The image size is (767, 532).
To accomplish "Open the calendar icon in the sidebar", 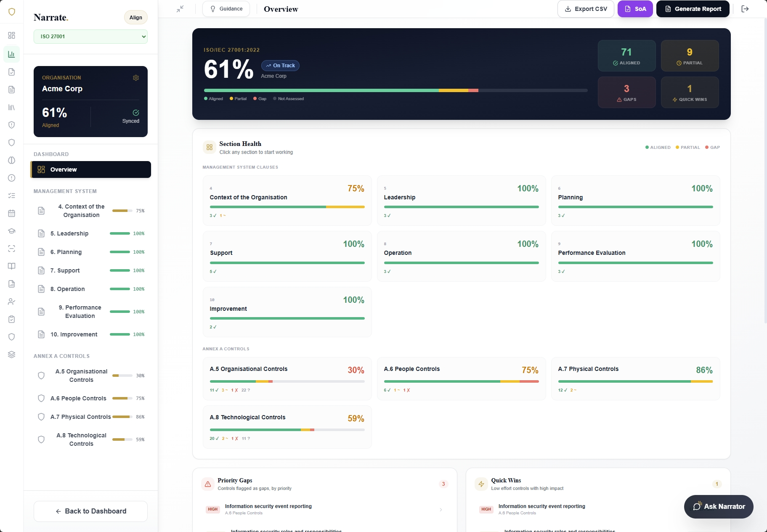I will [11, 213].
